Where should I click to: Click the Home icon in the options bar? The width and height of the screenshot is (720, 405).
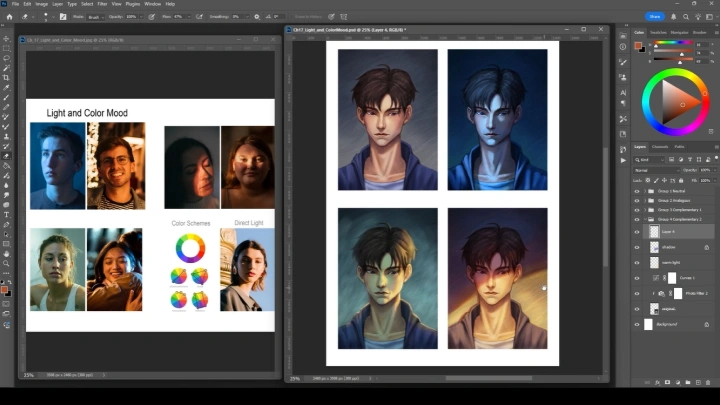point(9,17)
